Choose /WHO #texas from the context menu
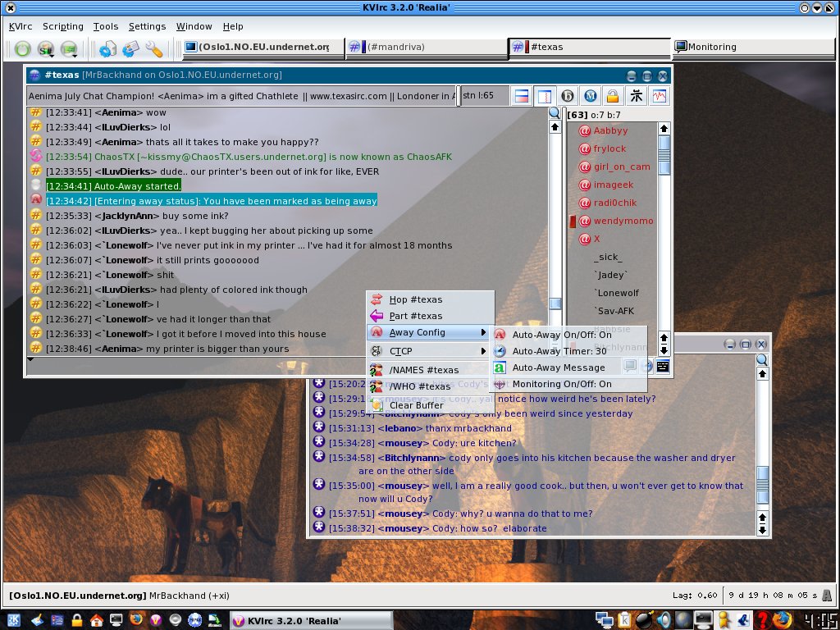The height and width of the screenshot is (630, 840). pyautogui.click(x=430, y=386)
